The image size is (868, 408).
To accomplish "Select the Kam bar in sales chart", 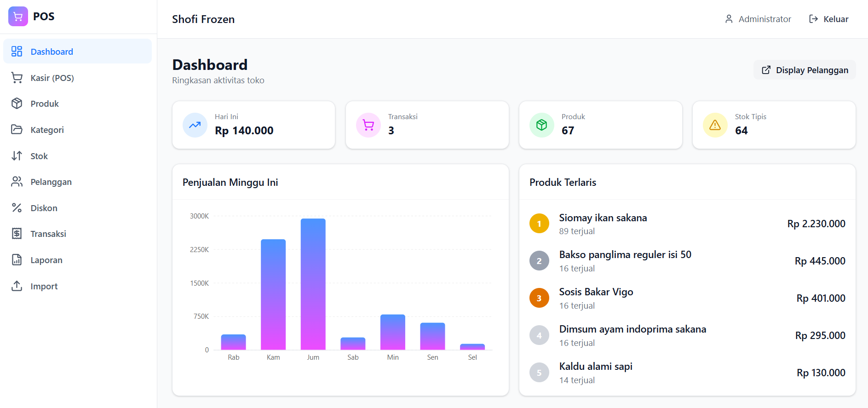I will (x=273, y=294).
